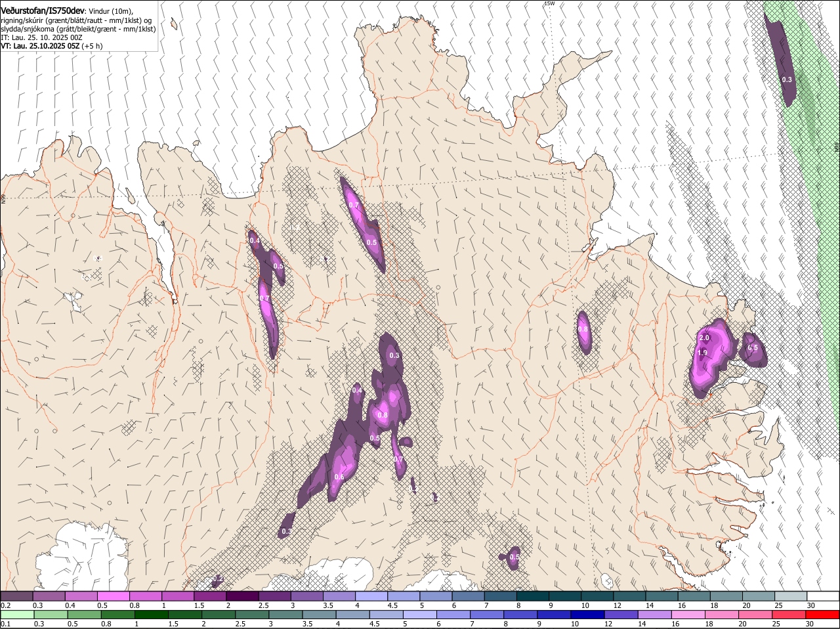Click the 0.6 snowfall value label
The width and height of the screenshot is (840, 629).
[339, 477]
